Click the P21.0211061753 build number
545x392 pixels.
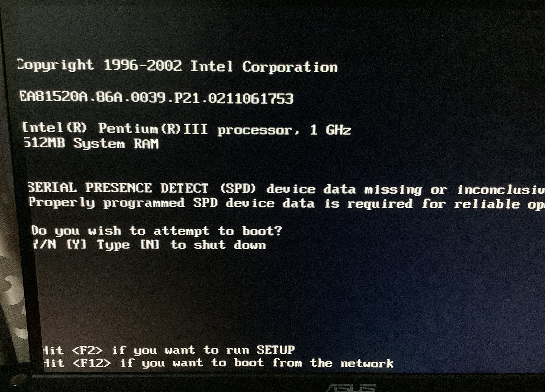(x=234, y=98)
